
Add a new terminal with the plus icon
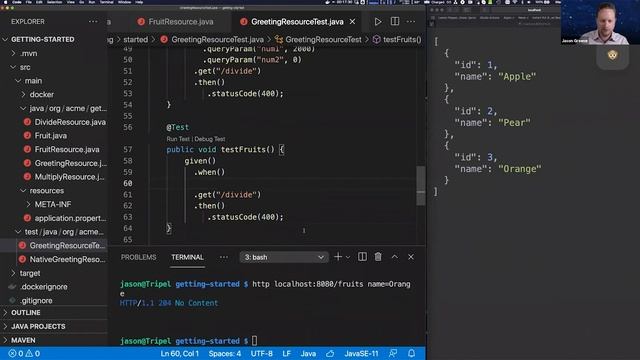(x=338, y=257)
